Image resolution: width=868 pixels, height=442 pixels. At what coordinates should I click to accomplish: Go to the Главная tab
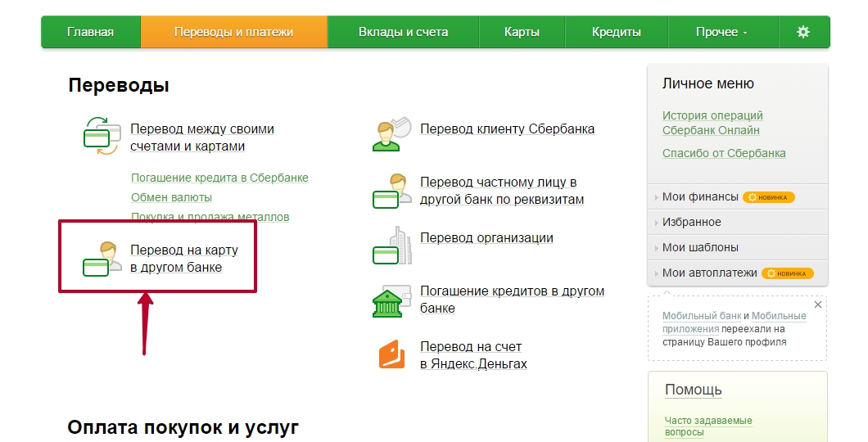[x=90, y=32]
